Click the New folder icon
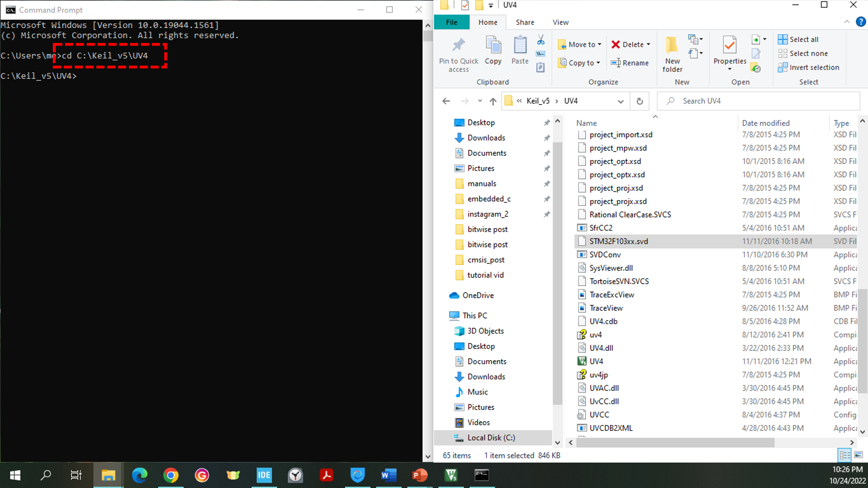The height and width of the screenshot is (488, 868). coord(672,46)
